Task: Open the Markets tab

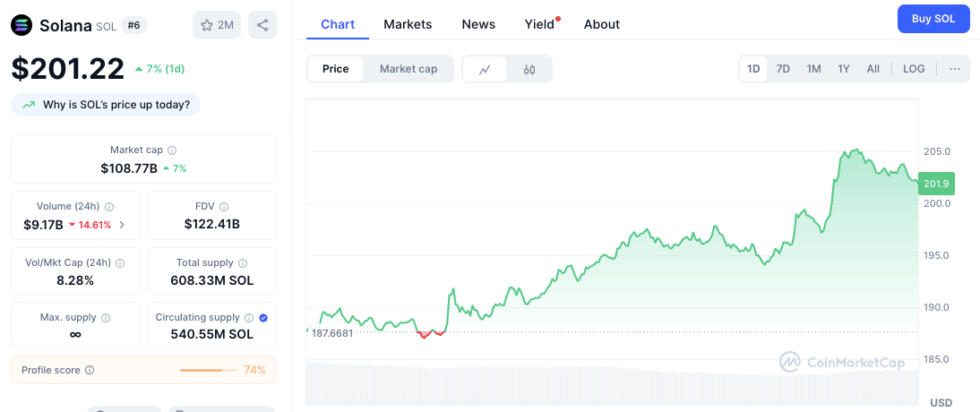Action: [408, 24]
